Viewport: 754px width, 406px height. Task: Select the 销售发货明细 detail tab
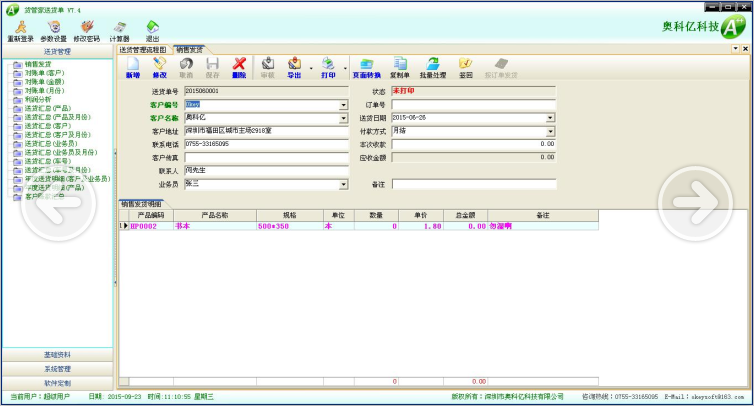tap(141, 204)
